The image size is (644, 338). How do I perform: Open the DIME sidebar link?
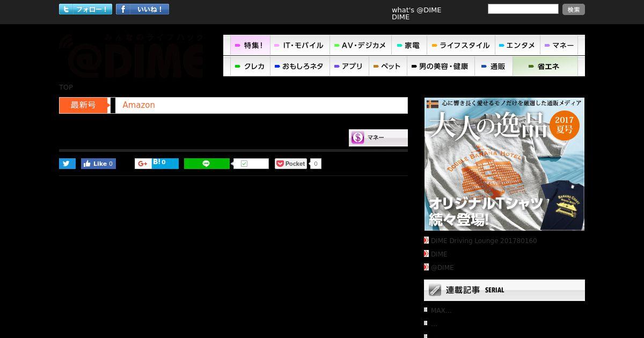tap(439, 254)
